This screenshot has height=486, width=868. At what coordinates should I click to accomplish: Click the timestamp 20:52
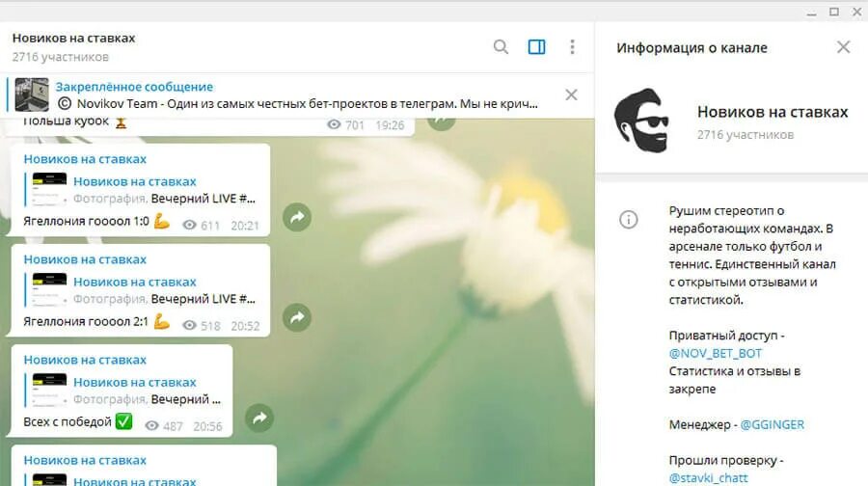point(245,326)
